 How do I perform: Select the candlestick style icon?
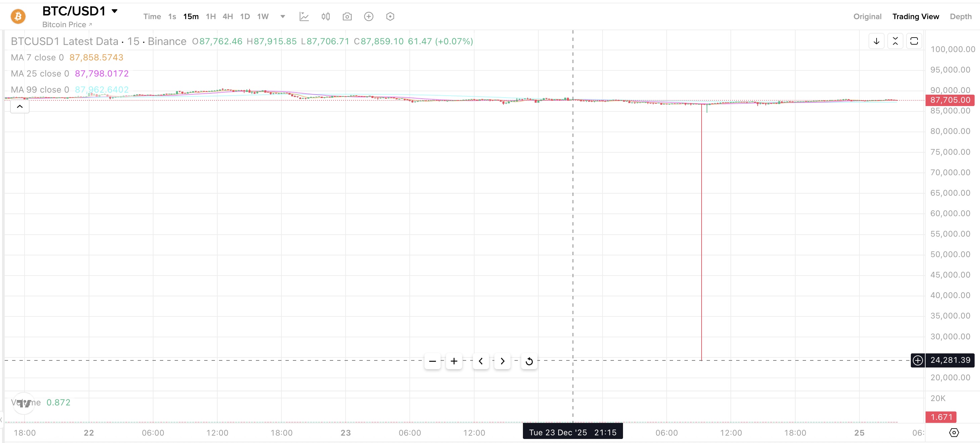[326, 16]
